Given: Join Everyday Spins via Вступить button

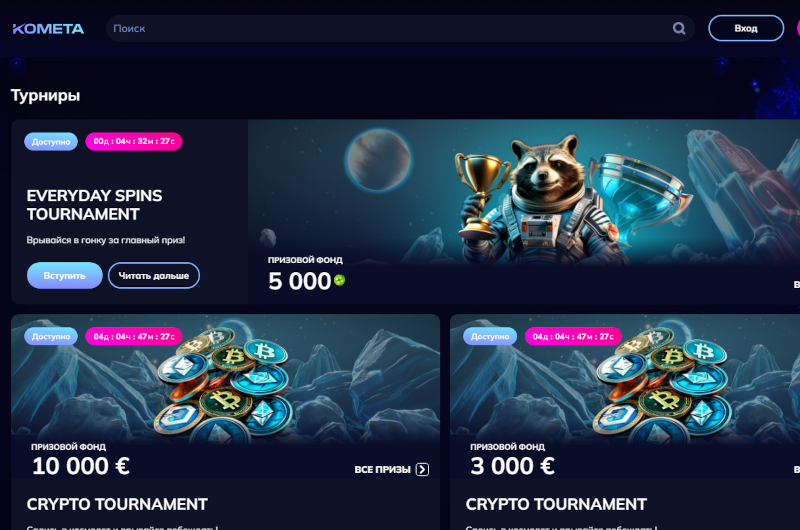Looking at the screenshot, I should [x=64, y=275].
